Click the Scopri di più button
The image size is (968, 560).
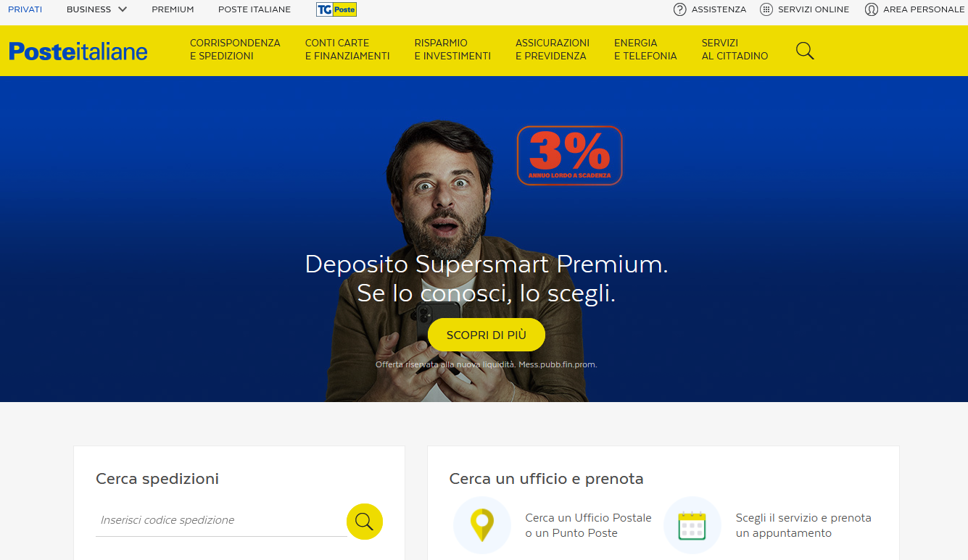[x=487, y=335]
